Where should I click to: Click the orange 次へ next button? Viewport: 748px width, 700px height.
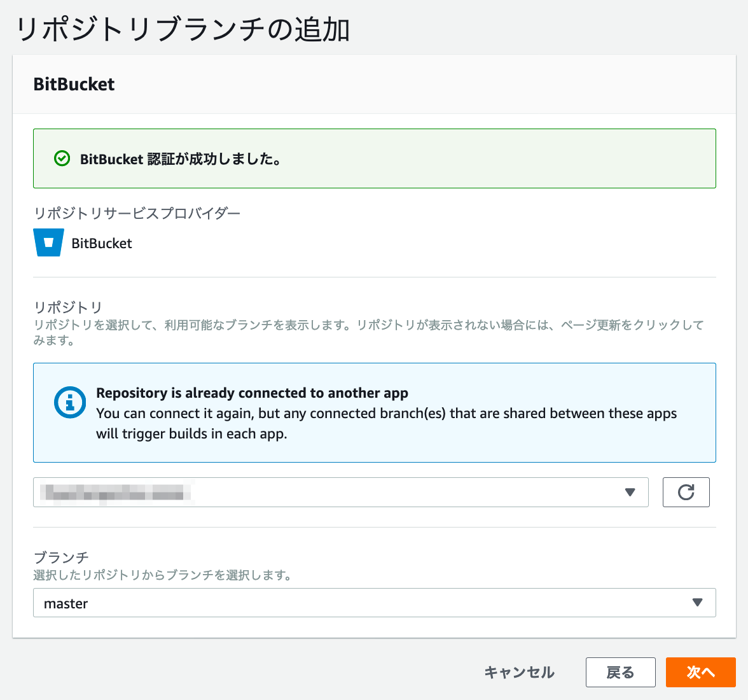tap(700, 672)
